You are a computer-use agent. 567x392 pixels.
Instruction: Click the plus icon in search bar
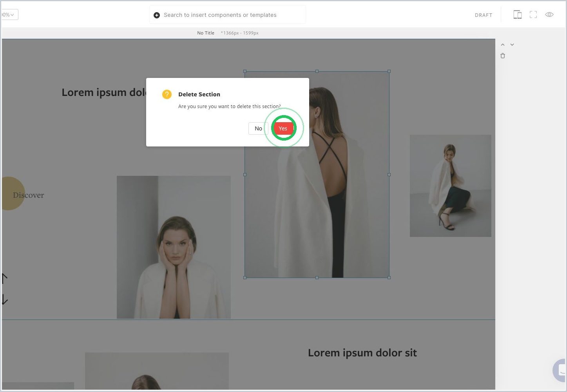(x=157, y=15)
